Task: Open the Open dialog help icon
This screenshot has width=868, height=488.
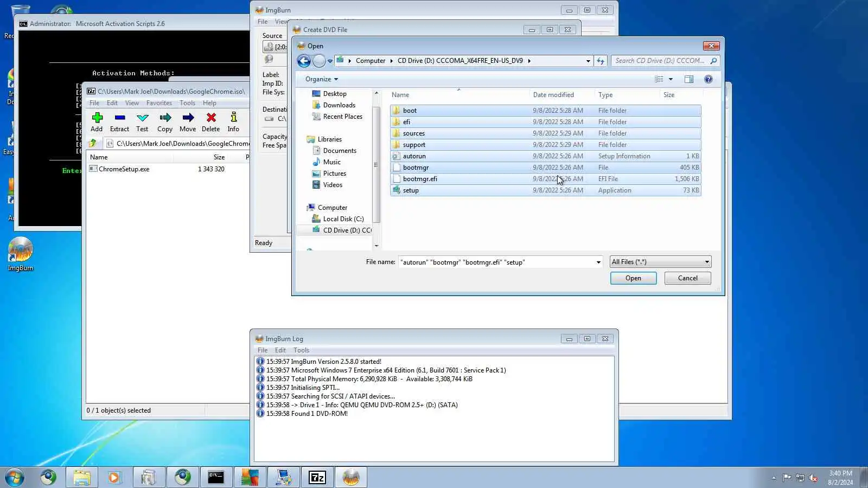Action: 708,79
